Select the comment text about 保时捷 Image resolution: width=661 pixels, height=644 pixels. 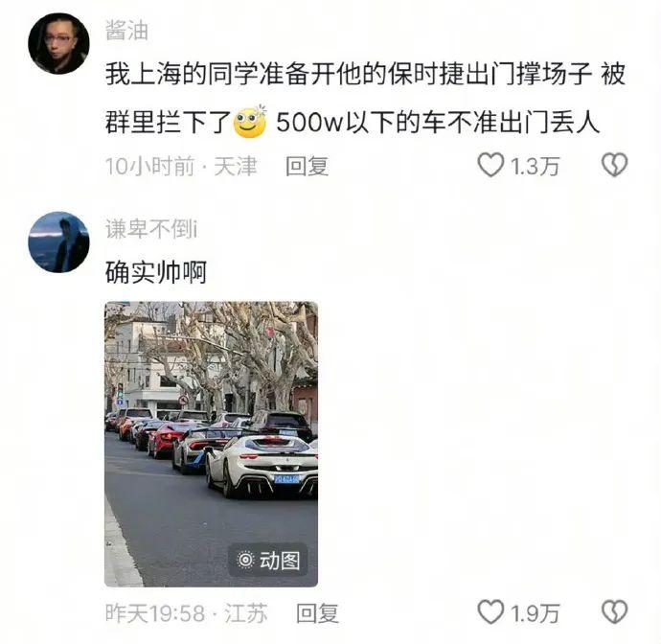pos(365,99)
